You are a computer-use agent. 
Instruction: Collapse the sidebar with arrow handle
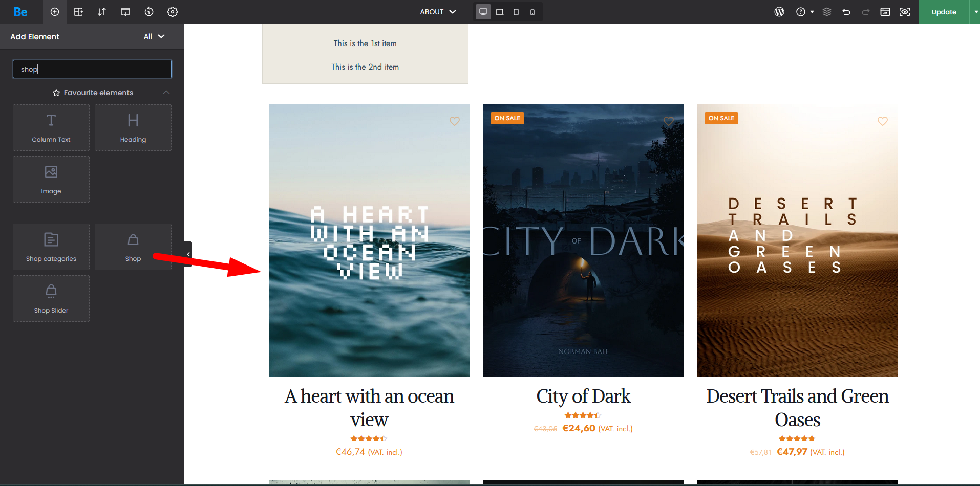[188, 254]
